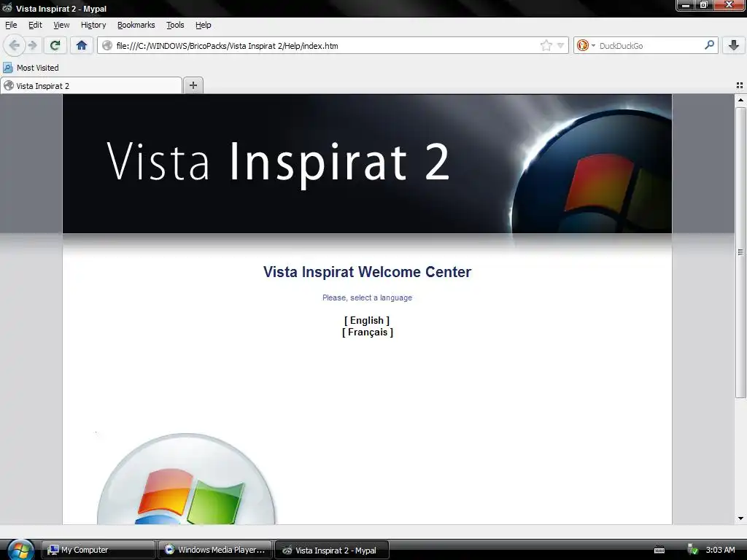The height and width of the screenshot is (560, 747).
Task: Open the Home page icon
Action: pos(82,45)
